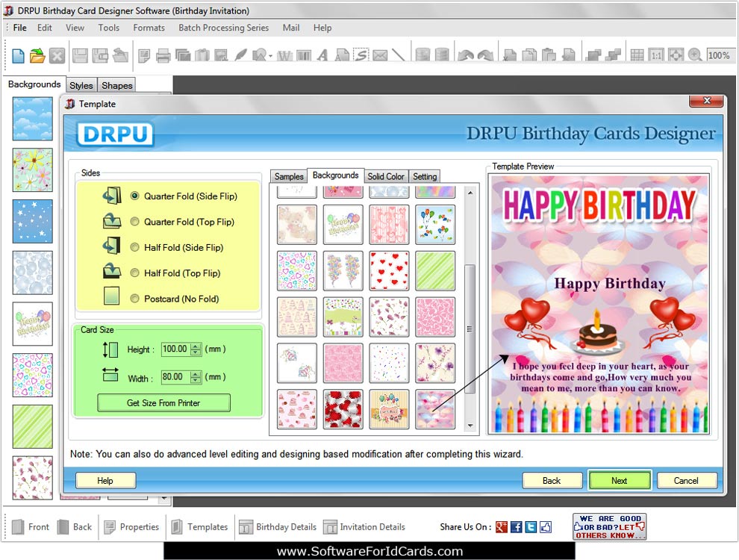Open Invitation Details in the bottom bar
This screenshot has height=560, width=739.
(x=364, y=527)
